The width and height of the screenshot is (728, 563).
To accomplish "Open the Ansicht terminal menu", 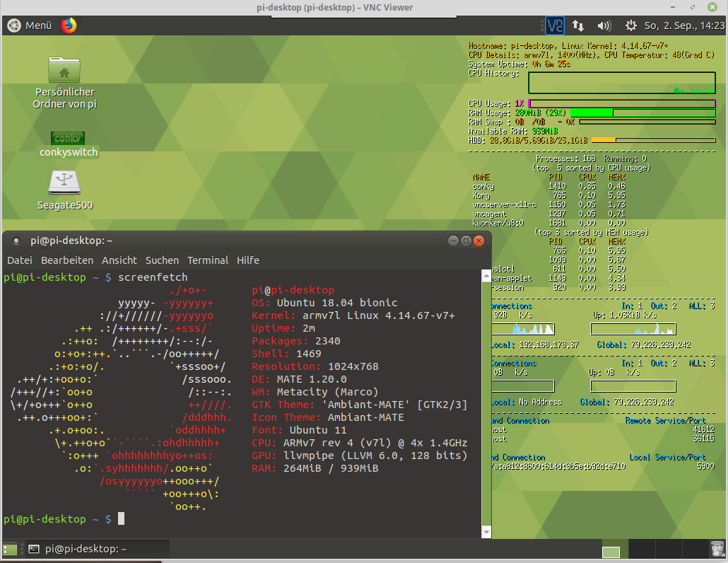I will click(x=119, y=260).
